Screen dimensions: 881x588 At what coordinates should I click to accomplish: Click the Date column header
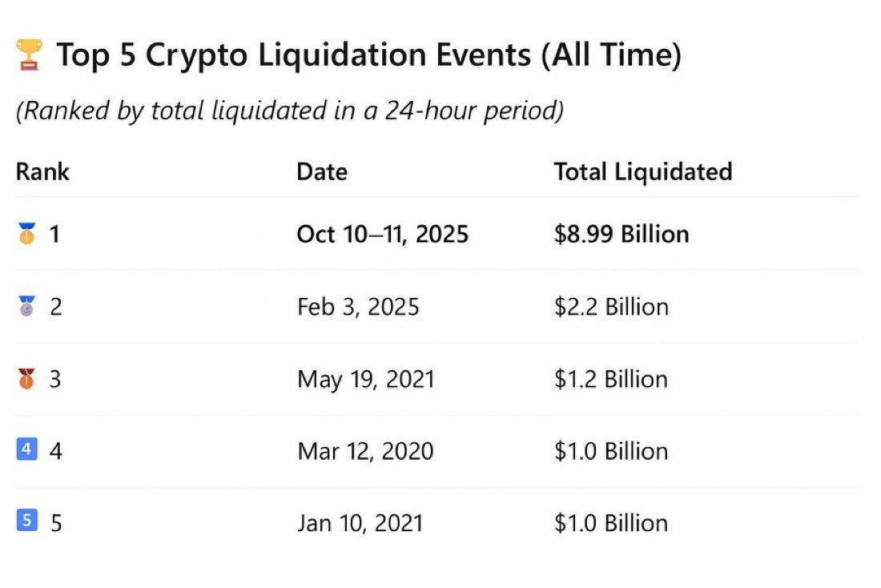coord(322,172)
